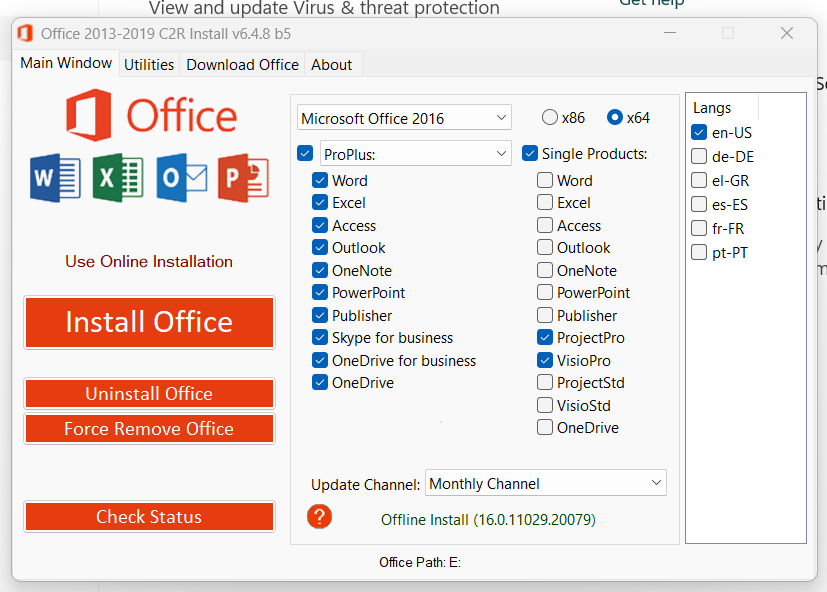Uncheck Skype for business checkbox
The width and height of the screenshot is (827, 592).
pos(320,338)
